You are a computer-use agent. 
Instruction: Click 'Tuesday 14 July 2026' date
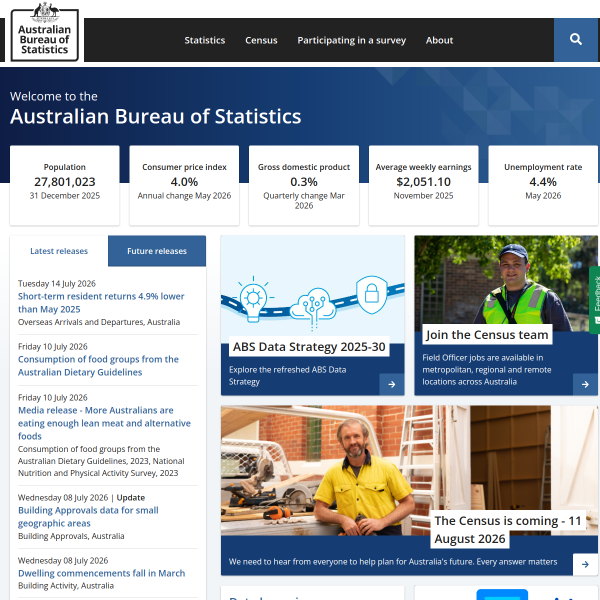(57, 284)
